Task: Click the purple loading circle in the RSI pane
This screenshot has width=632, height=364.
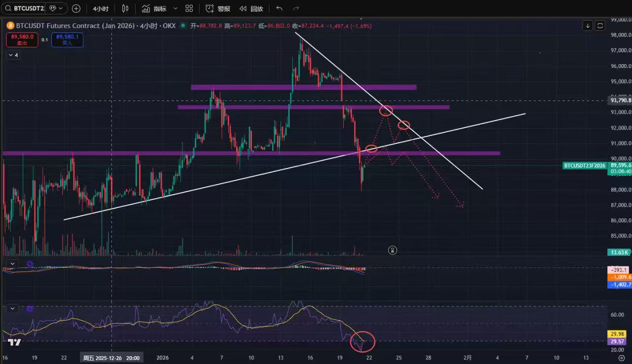Action: (x=30, y=309)
